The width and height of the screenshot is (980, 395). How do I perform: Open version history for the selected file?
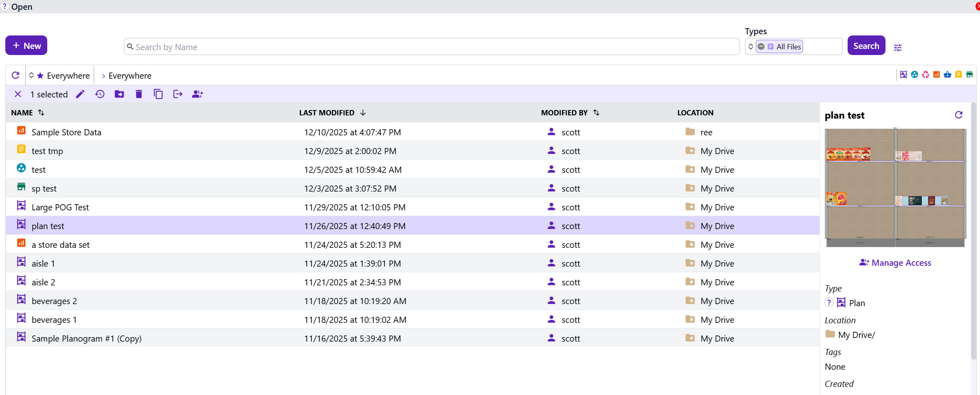tap(100, 94)
